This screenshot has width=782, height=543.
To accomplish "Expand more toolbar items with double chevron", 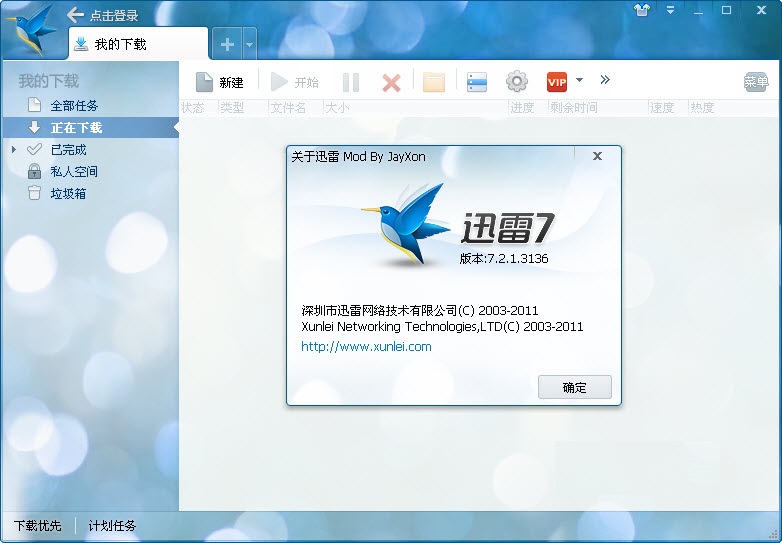I will point(605,80).
